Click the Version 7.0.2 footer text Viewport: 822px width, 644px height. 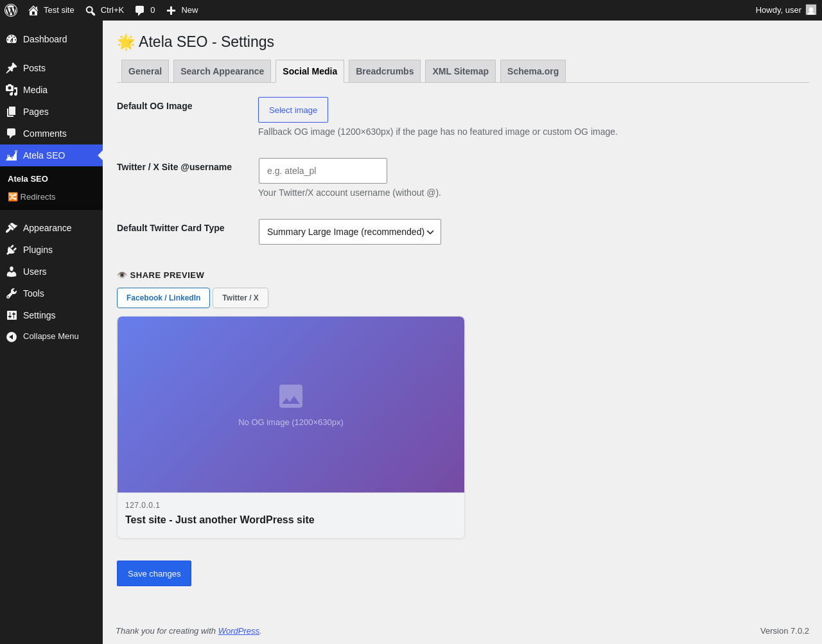[x=785, y=631]
